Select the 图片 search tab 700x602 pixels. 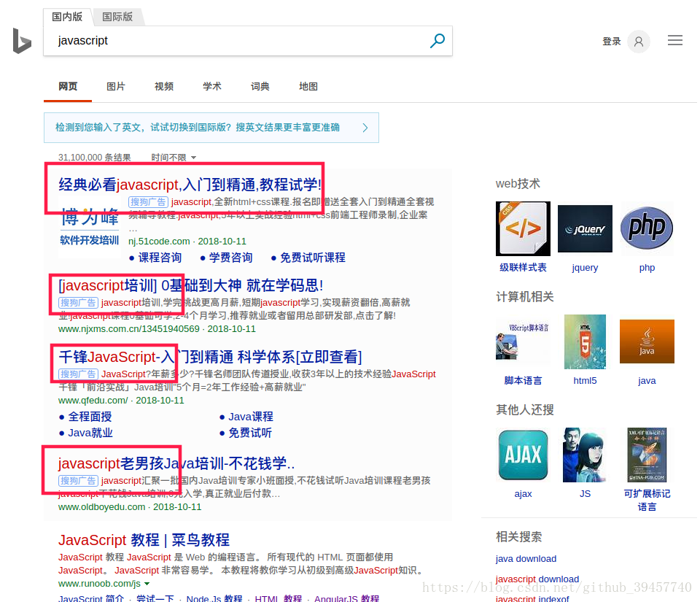tap(116, 86)
